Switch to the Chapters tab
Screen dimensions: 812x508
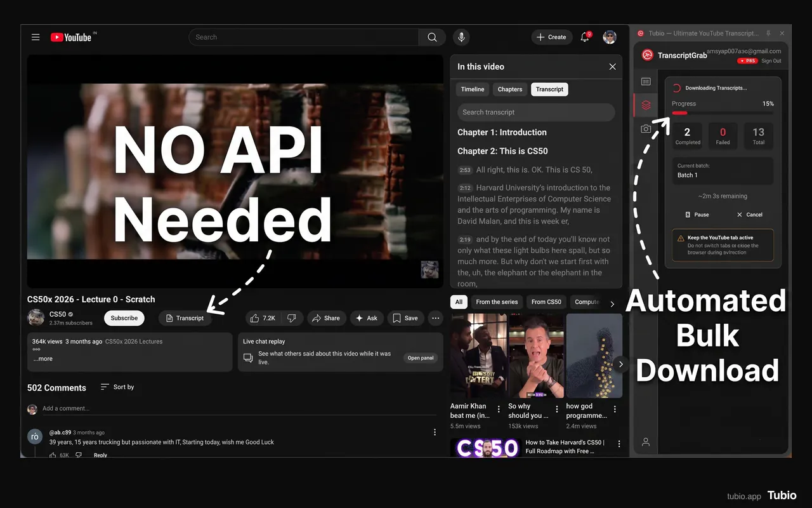[510, 90]
